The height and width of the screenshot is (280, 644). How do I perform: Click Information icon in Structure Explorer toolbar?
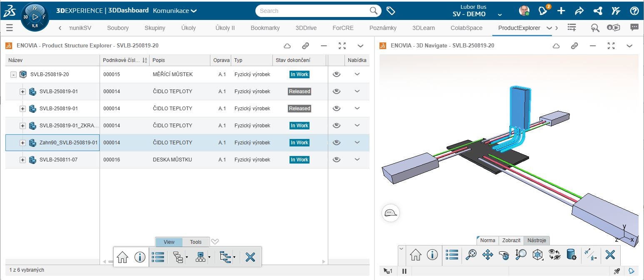click(x=140, y=257)
